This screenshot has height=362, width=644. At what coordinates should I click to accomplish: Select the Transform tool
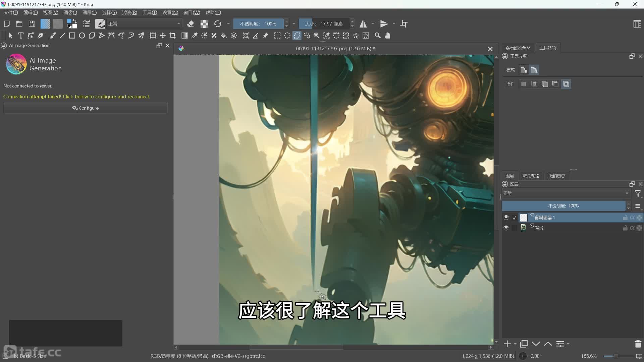click(x=153, y=36)
